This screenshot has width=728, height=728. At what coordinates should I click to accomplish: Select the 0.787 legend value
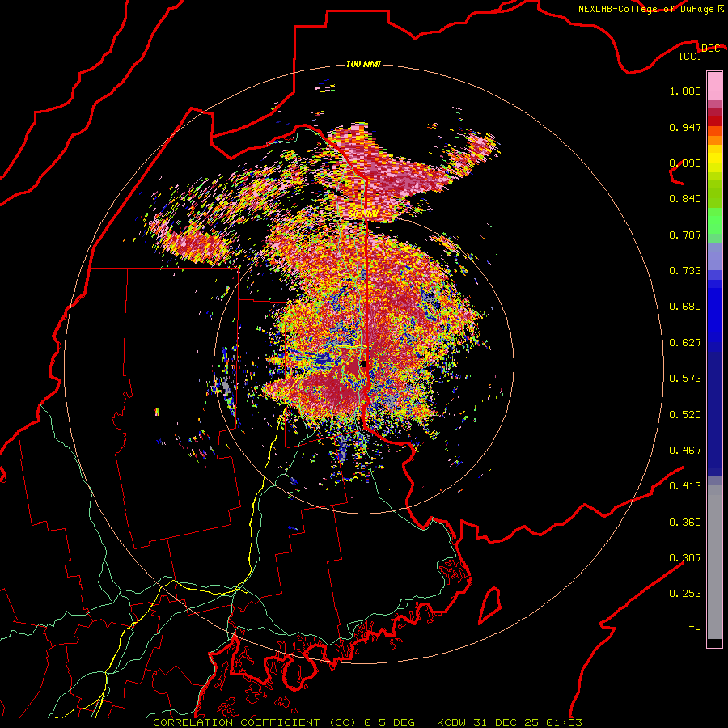point(685,235)
